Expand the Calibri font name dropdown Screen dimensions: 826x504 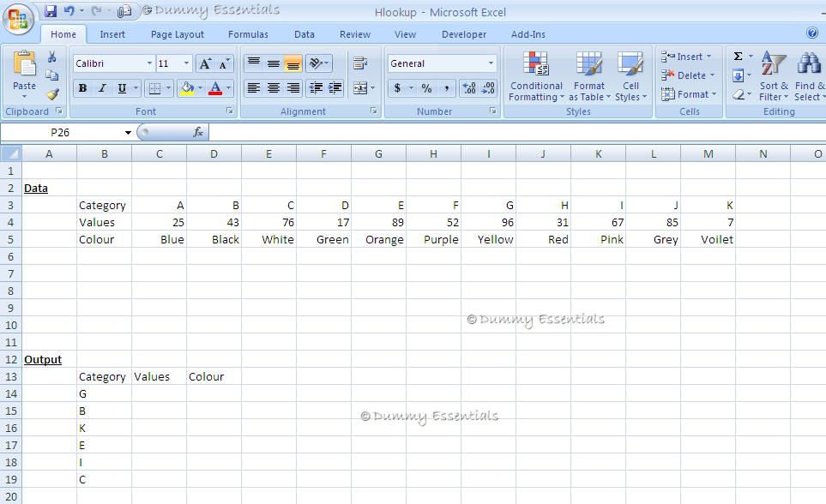tap(149, 63)
